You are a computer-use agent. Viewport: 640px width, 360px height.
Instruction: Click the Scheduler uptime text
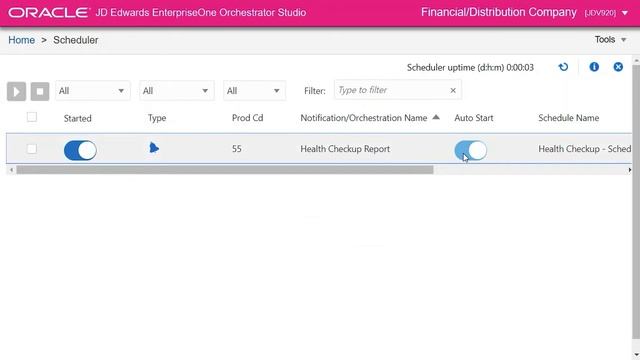tap(470, 67)
